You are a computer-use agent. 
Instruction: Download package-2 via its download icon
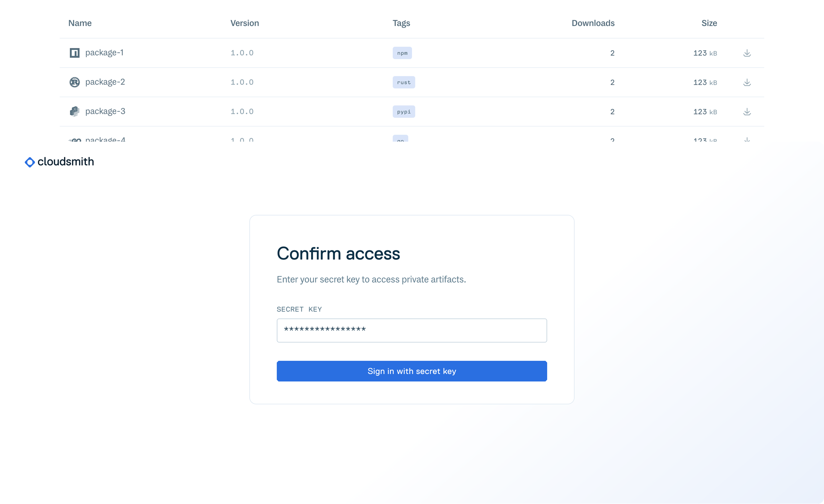pyautogui.click(x=747, y=82)
